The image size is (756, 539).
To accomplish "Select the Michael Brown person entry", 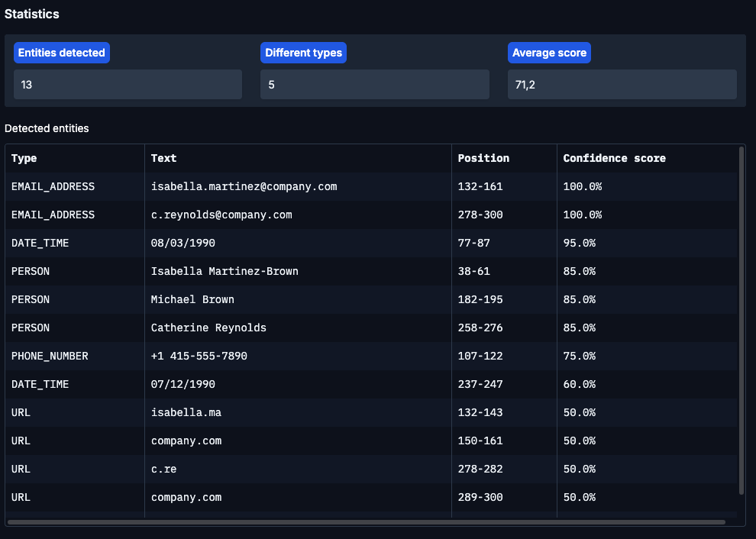I will point(192,299).
